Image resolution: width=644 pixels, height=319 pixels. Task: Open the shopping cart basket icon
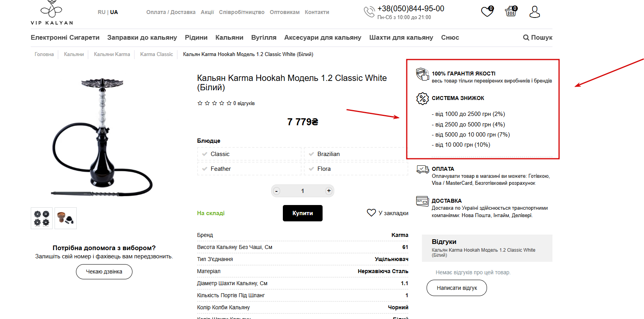511,11
